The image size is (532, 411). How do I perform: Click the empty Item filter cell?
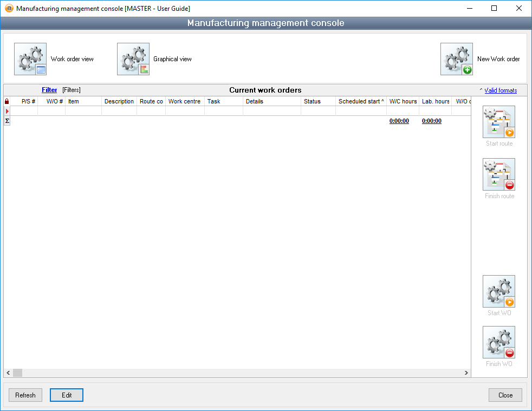[x=83, y=111]
